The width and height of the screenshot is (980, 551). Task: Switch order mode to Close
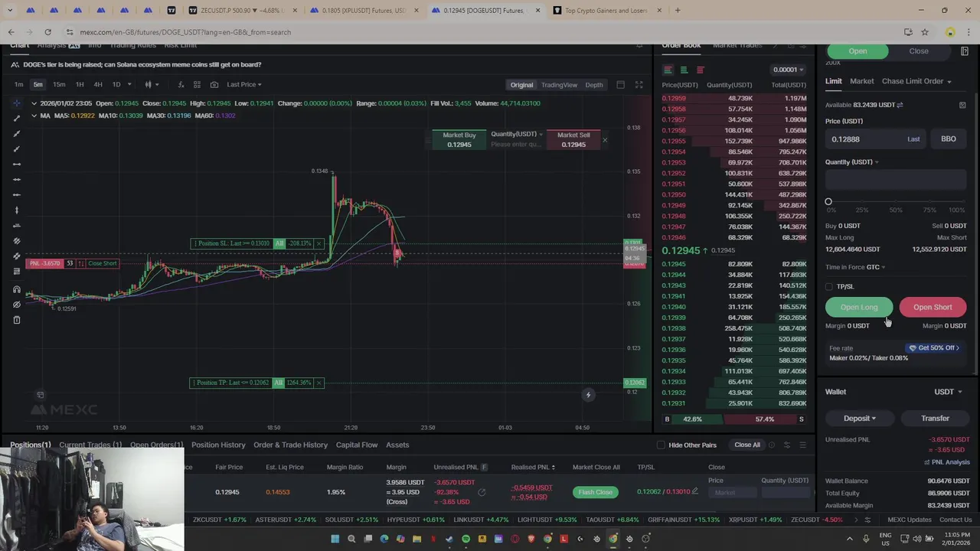click(x=919, y=51)
